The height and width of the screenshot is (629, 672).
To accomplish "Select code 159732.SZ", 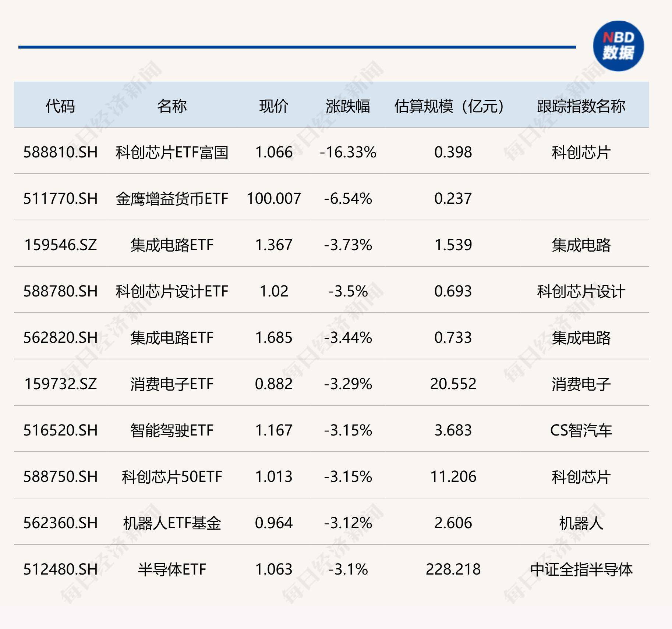I will 61,384.
